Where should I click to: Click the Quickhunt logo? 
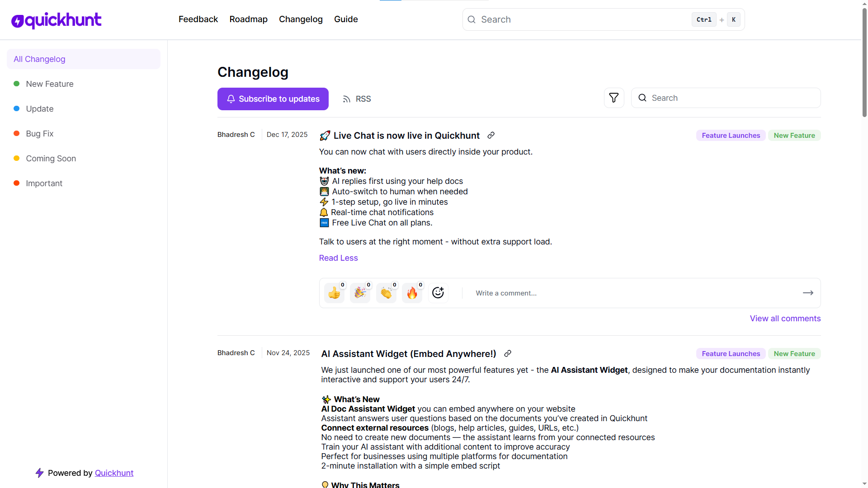click(x=57, y=20)
